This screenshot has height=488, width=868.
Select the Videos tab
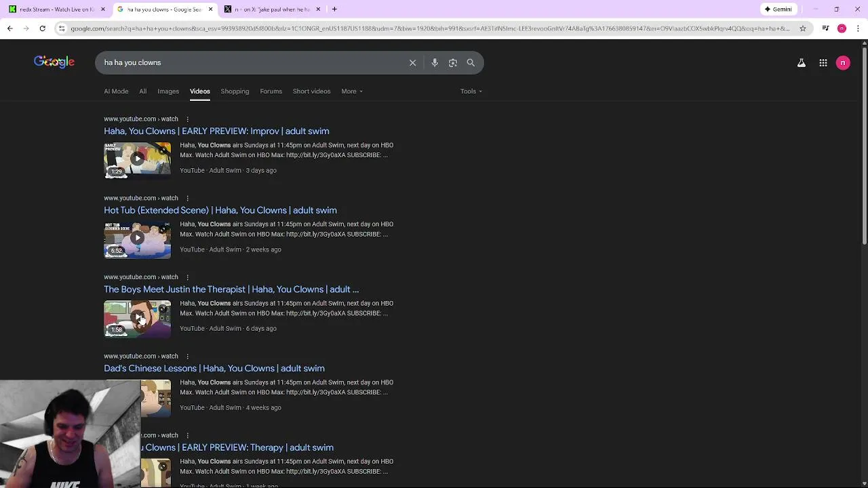199,91
